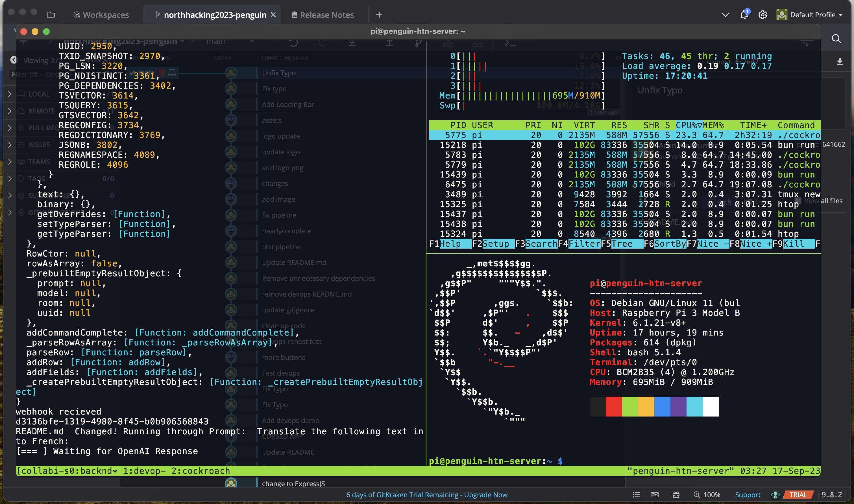Expand the LOCAL section chevron
The width and height of the screenshot is (854, 504).
(10, 94)
